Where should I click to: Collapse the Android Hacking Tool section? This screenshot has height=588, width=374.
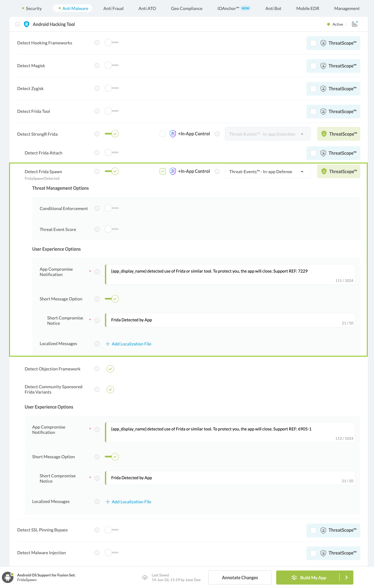point(18,24)
